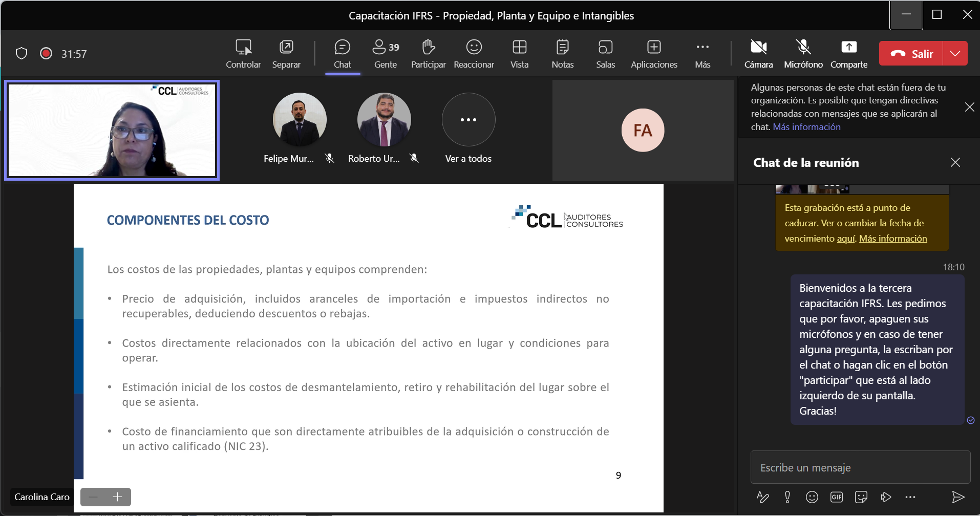980x516 pixels.
Task: Click the 18:10 message timestamp
Action: (953, 267)
